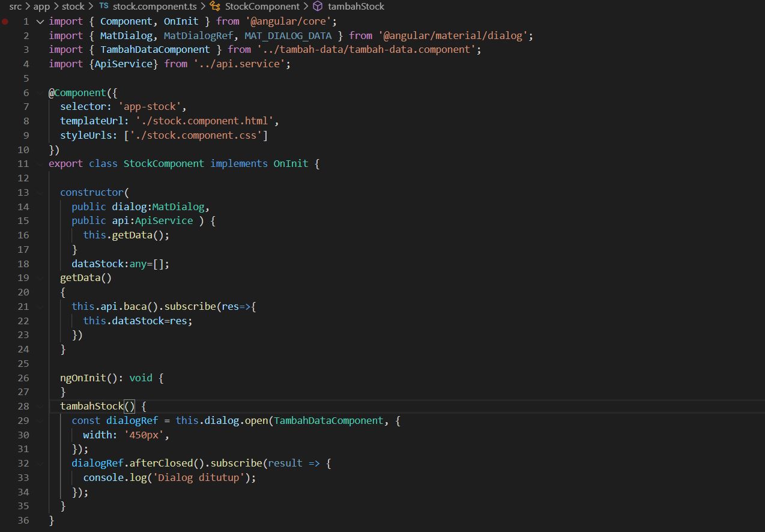Open the 'app' breadcrumb segment
The image size is (765, 532).
pyautogui.click(x=41, y=6)
